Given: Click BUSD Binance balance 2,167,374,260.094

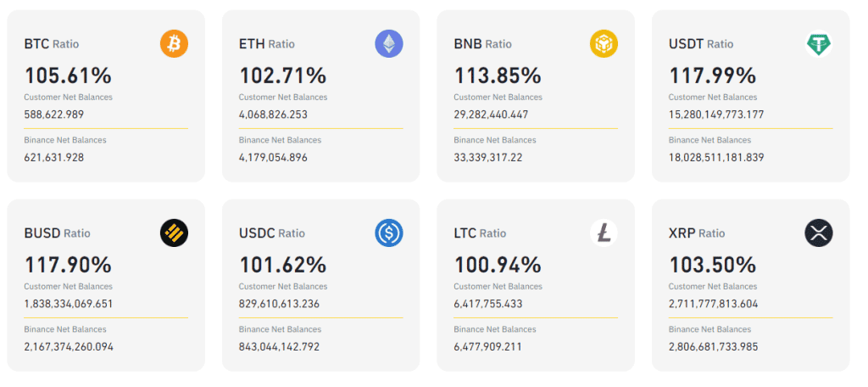Looking at the screenshot, I should pos(70,347).
